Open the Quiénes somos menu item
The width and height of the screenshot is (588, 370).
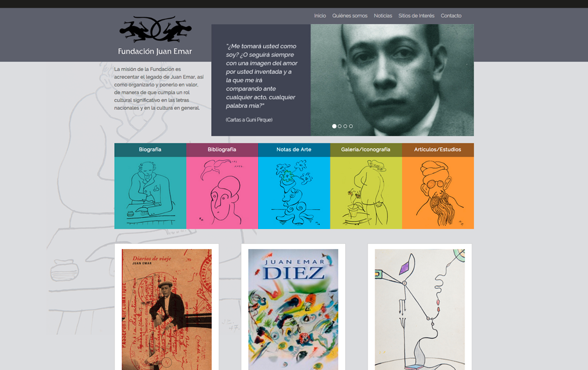[x=350, y=16]
